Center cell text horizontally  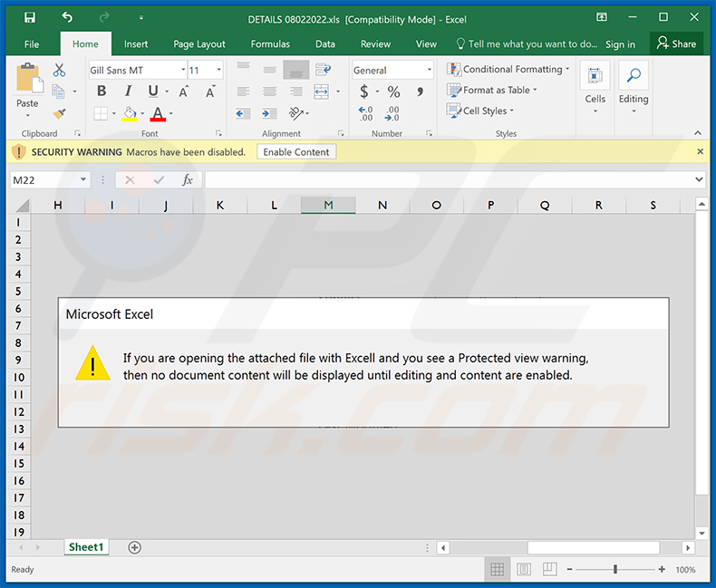pyautogui.click(x=269, y=92)
